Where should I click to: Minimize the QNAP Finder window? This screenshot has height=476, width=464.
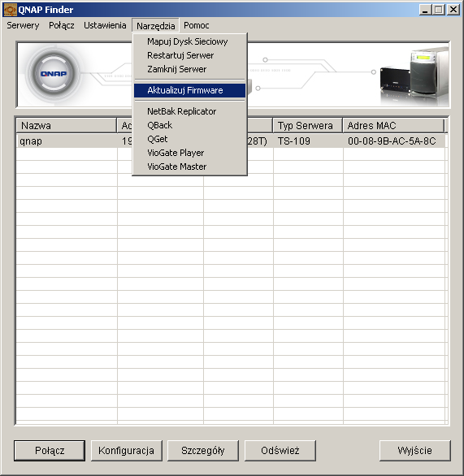point(425,10)
